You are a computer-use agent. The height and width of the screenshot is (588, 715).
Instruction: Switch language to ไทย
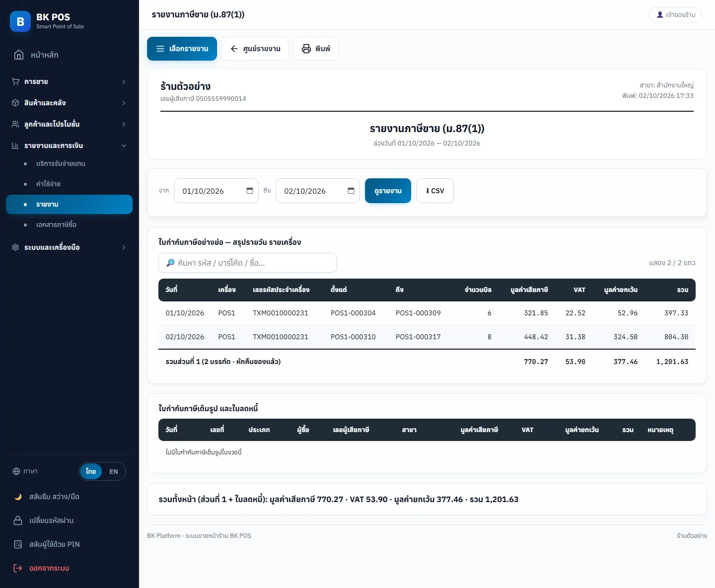pos(91,471)
